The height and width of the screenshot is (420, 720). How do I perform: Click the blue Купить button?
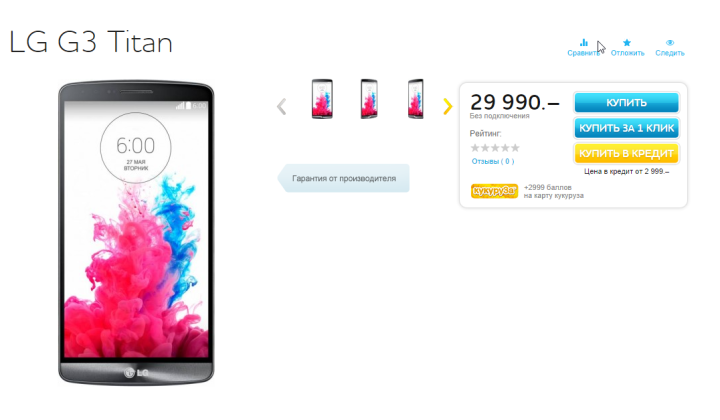pyautogui.click(x=626, y=103)
